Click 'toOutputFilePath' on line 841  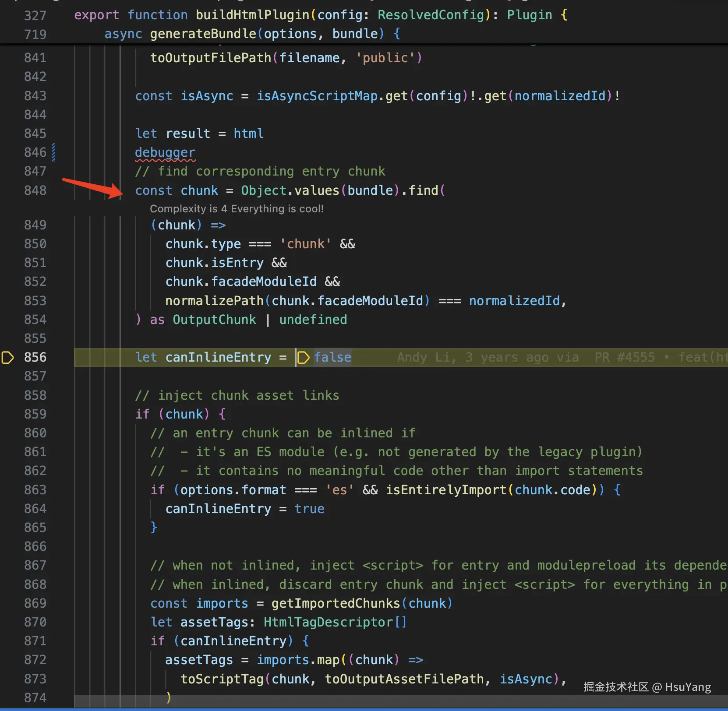(211, 58)
